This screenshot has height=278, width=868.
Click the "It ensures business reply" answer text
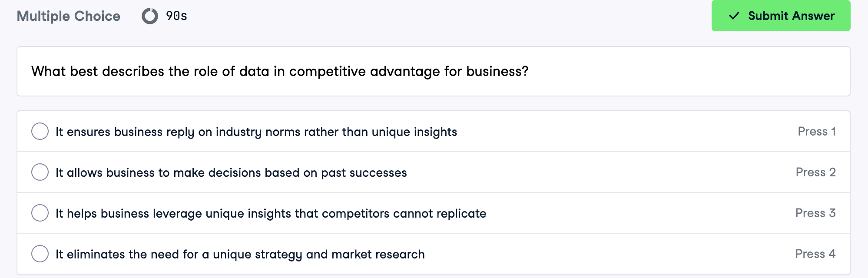[x=256, y=132]
